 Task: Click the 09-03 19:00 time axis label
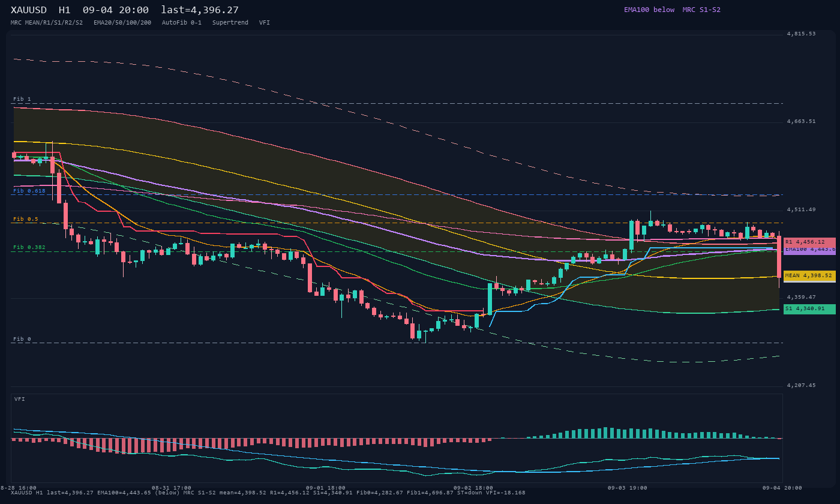(628, 488)
